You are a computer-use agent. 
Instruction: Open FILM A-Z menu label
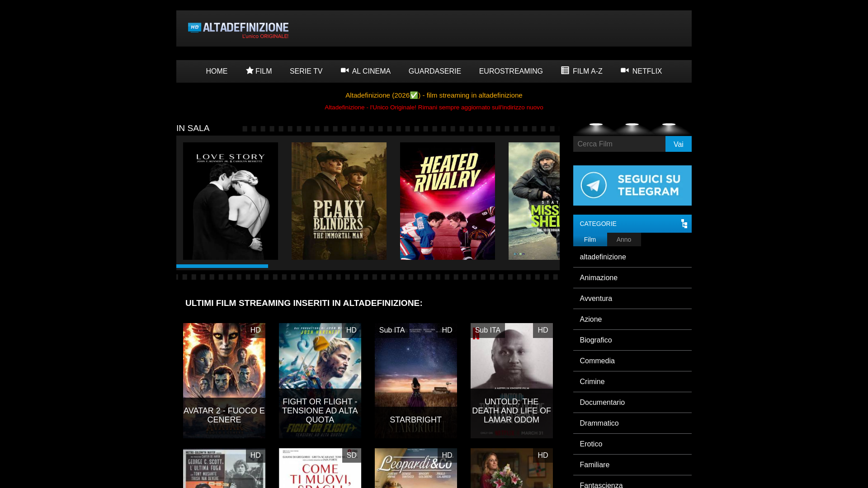[x=588, y=71]
